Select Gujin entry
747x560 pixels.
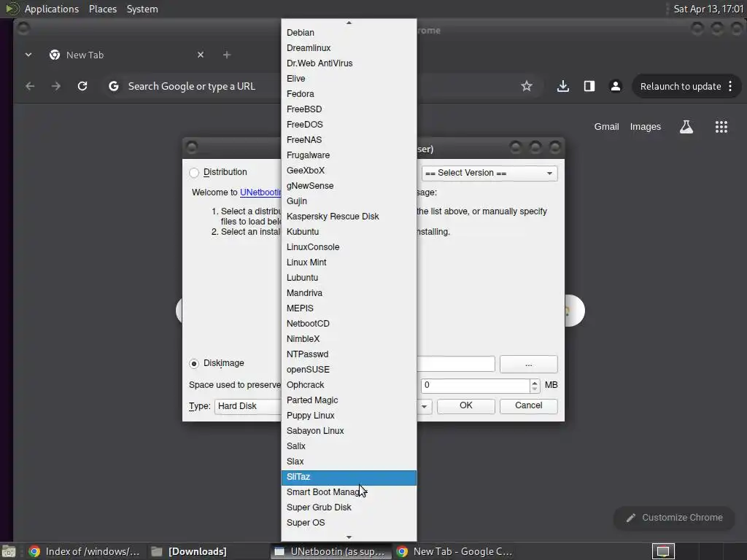coord(349,201)
